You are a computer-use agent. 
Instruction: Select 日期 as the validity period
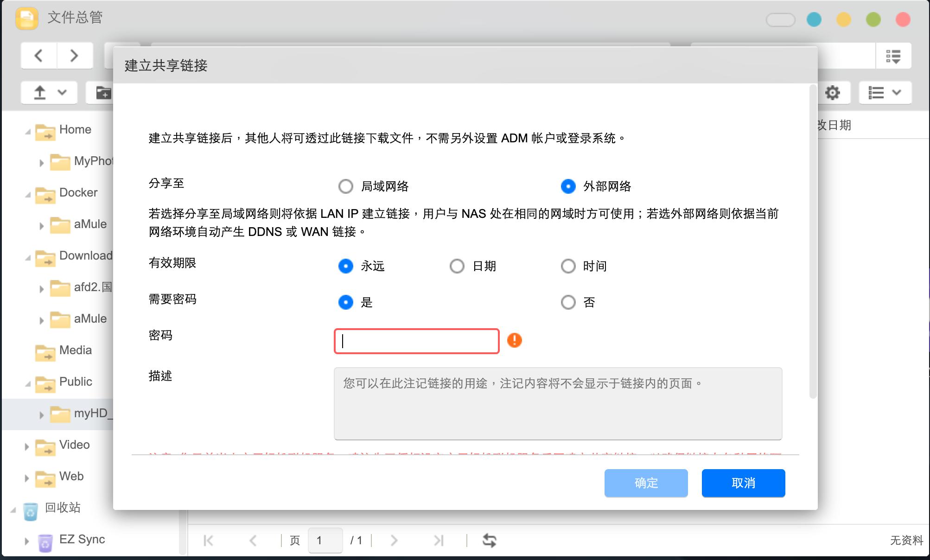[457, 266]
